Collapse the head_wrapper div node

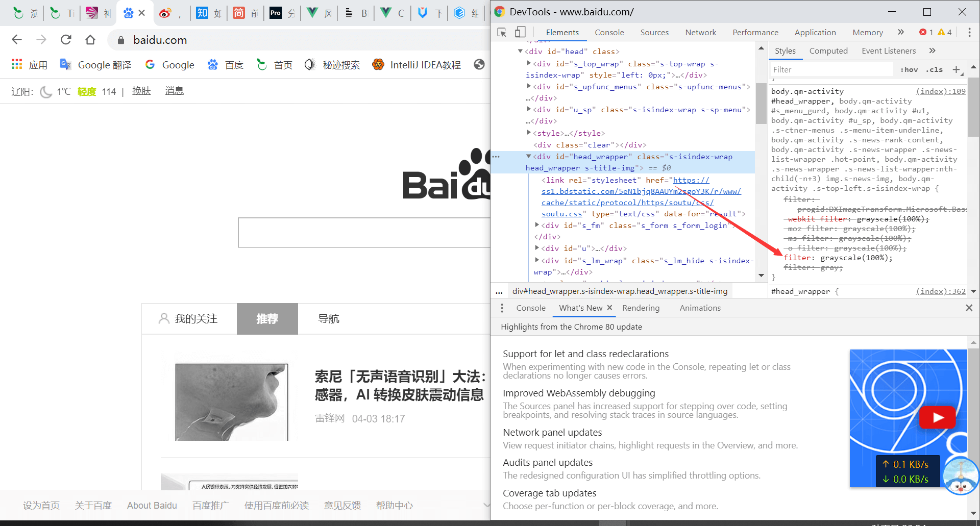(529, 156)
